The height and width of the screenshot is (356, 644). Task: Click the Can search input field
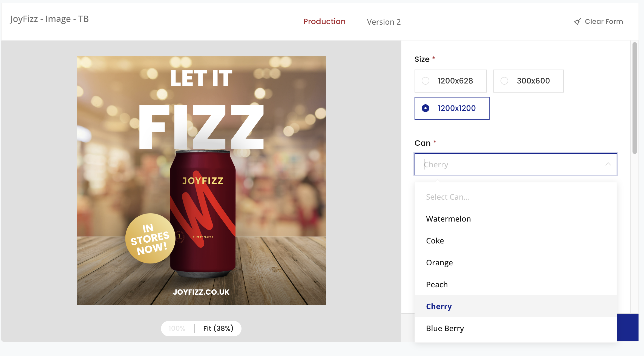coord(509,164)
